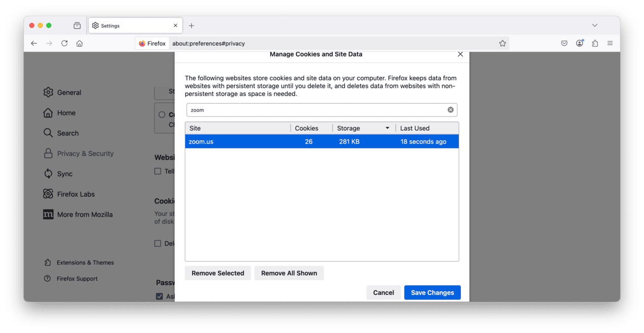Open the Save to Pocket icon
The width and height of the screenshot is (644, 333).
point(565,43)
